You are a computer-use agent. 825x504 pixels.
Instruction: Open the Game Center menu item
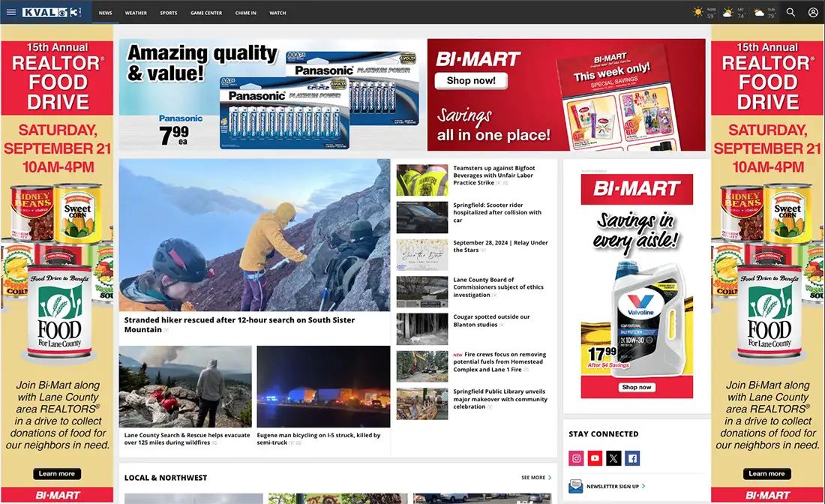[x=206, y=13]
